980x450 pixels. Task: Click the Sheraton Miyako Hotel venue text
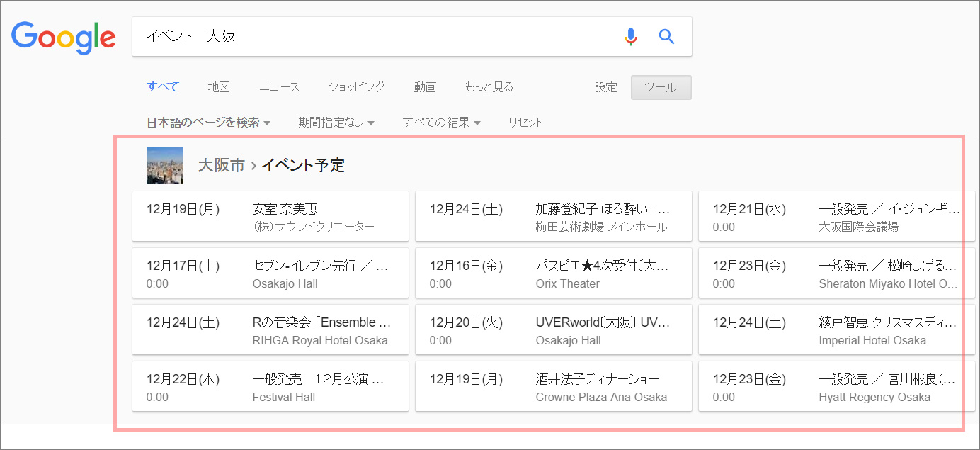tap(888, 283)
